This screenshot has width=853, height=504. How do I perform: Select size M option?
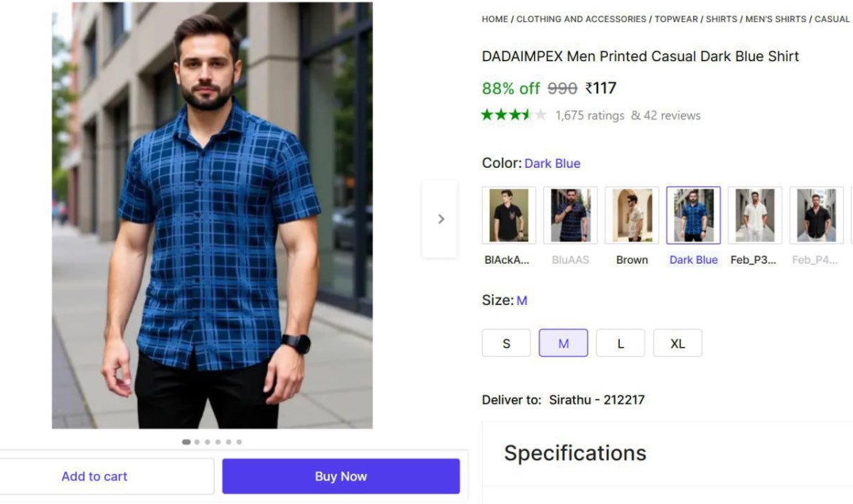[563, 343]
